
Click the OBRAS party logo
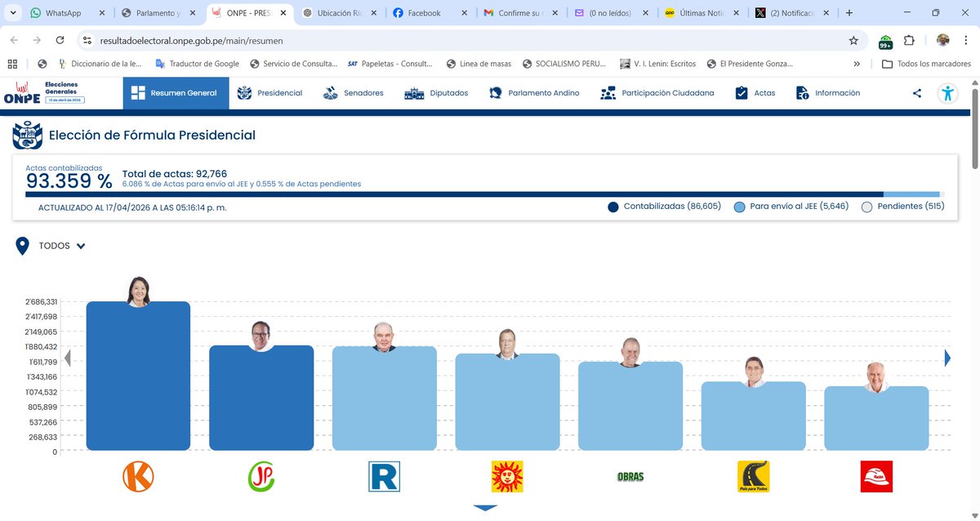pyautogui.click(x=630, y=476)
